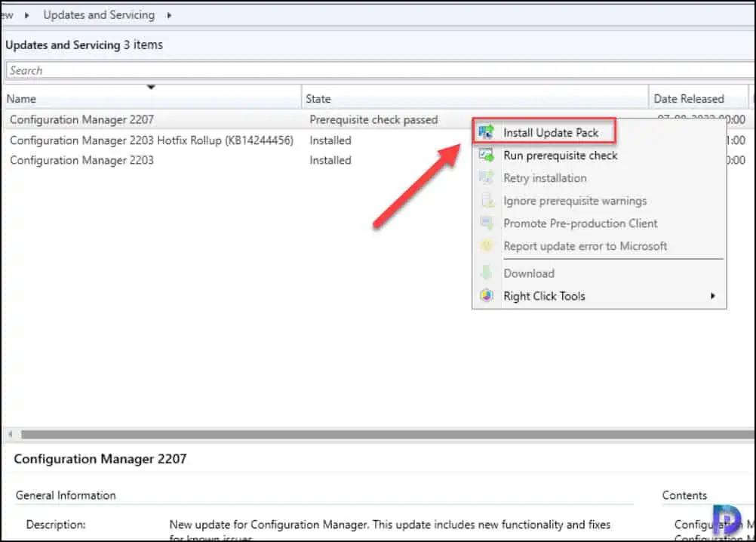Click inside the Search field
Viewport: 756px width, 542px height.
pos(380,70)
